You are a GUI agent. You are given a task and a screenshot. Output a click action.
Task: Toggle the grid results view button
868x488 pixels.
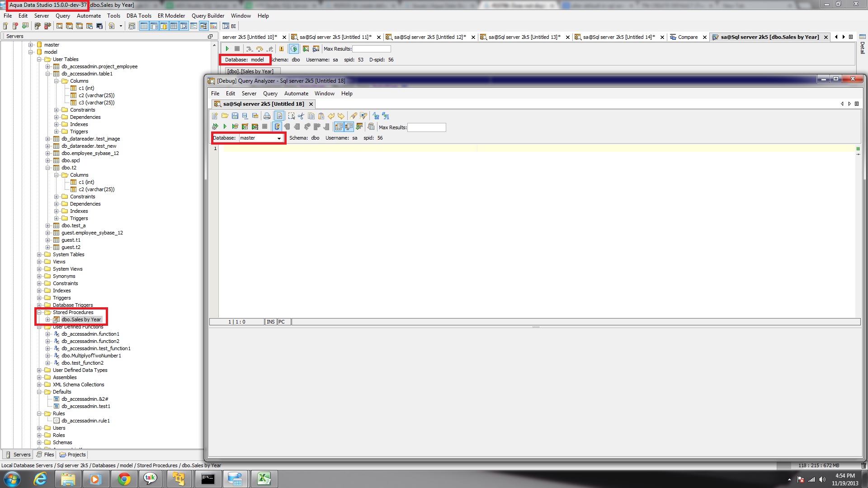point(339,127)
